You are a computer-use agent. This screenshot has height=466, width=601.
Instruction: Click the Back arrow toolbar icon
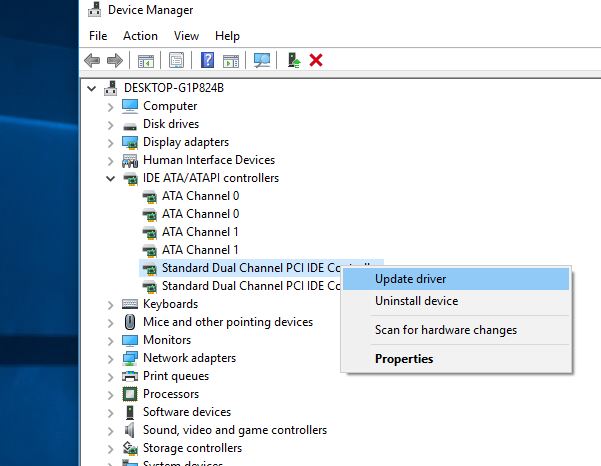(93, 61)
